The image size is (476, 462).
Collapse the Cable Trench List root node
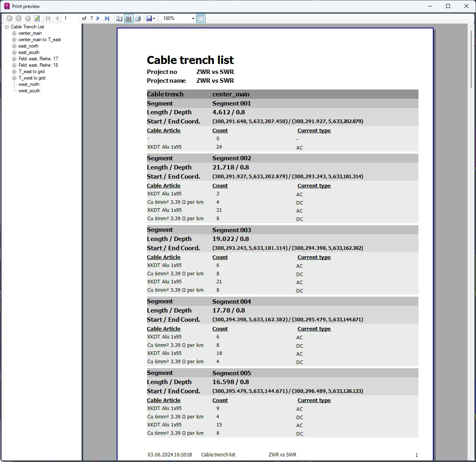(x=7, y=27)
